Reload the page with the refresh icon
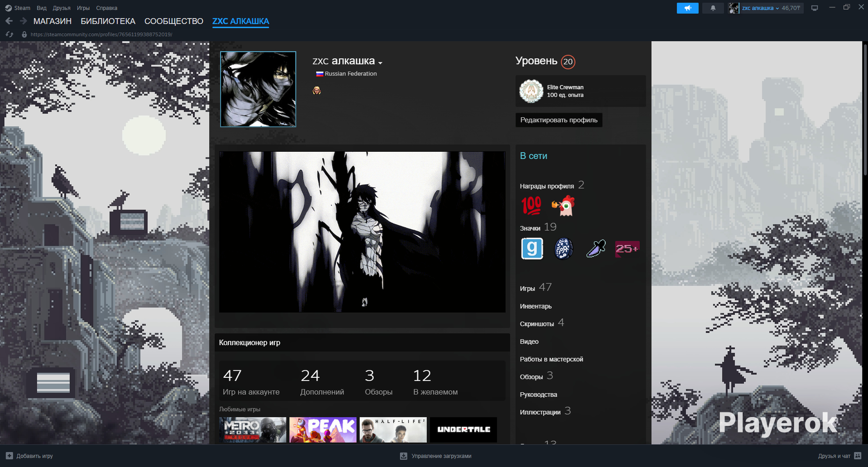This screenshot has height=467, width=868. click(x=9, y=35)
